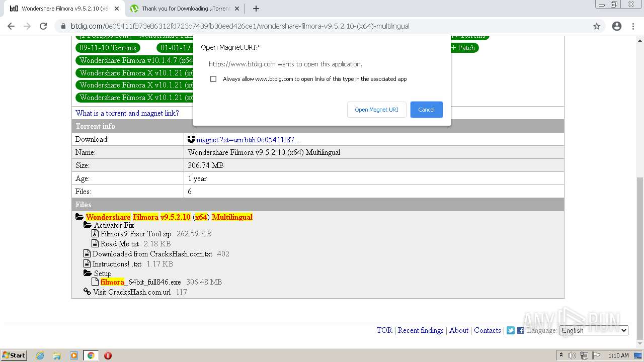Image resolution: width=644 pixels, height=362 pixels.
Task: Click the action center flag tray icon
Action: (x=595, y=355)
